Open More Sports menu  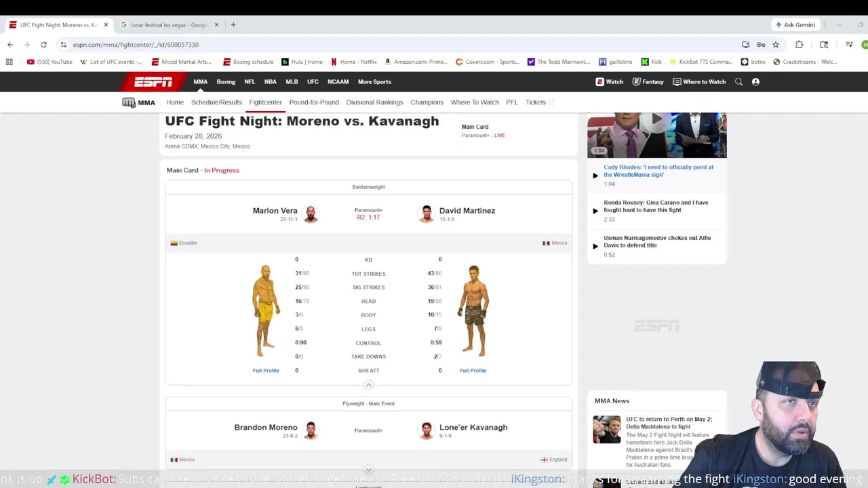click(374, 82)
